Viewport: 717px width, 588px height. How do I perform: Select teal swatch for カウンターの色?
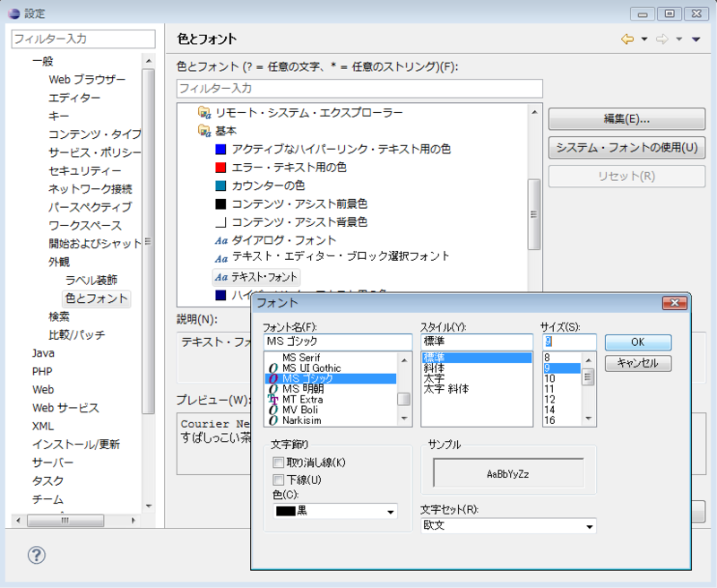pos(220,186)
